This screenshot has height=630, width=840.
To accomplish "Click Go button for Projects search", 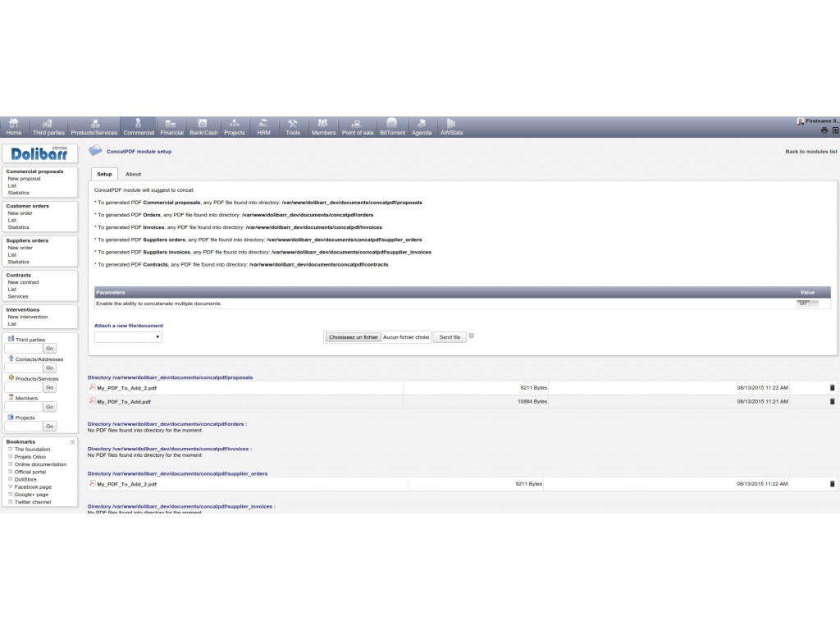I will tap(50, 427).
